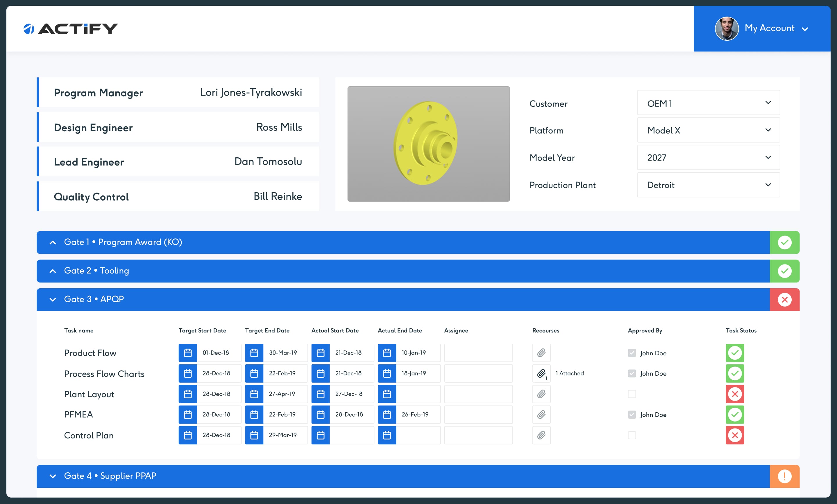The height and width of the screenshot is (504, 837).
Task: Open calendar for Plant Layout actual end date
Action: (387, 394)
